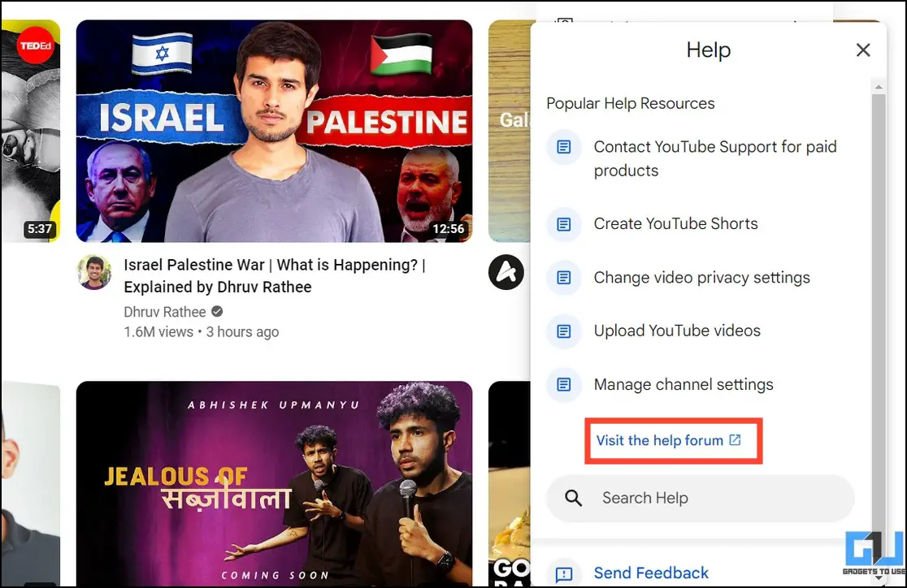Viewport: 907px width, 588px height.
Task: Close the Help panel
Action: (x=862, y=50)
